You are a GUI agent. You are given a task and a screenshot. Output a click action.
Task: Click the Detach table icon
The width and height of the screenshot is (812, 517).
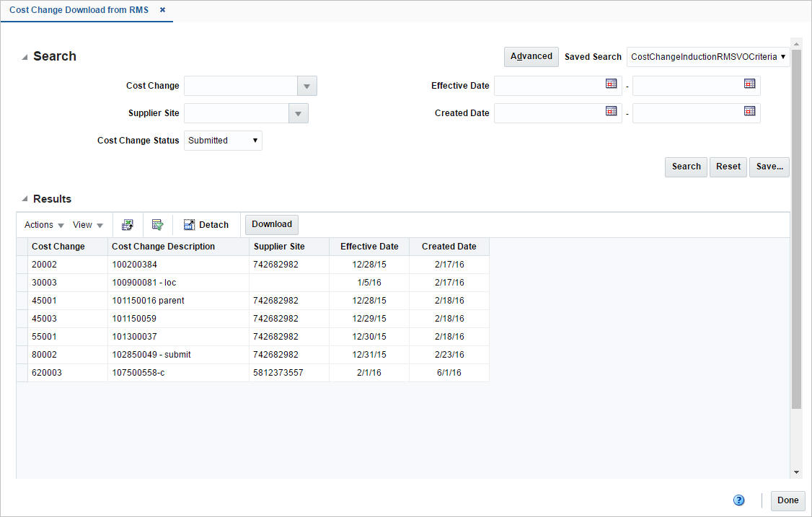(x=206, y=224)
